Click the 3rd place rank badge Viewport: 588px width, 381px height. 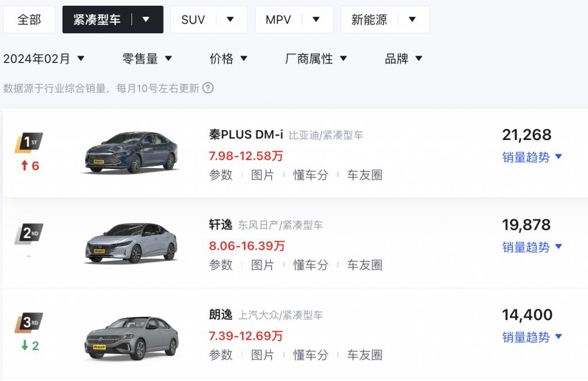29,323
